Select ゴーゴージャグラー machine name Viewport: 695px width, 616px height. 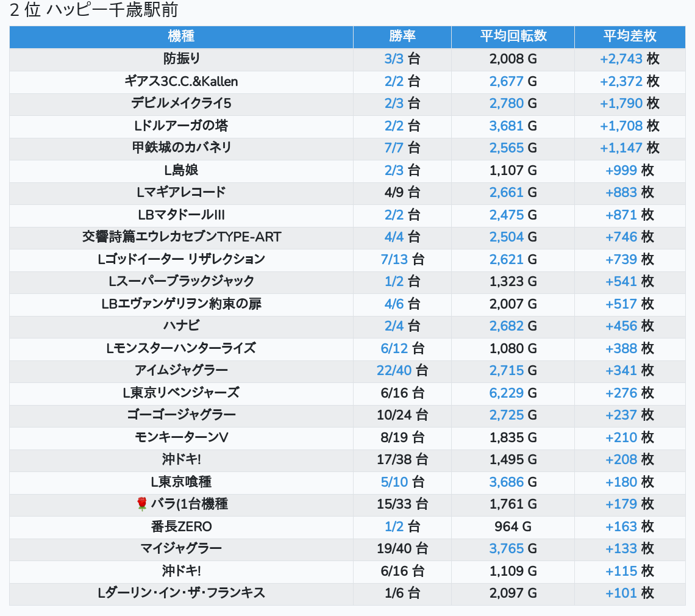(181, 415)
